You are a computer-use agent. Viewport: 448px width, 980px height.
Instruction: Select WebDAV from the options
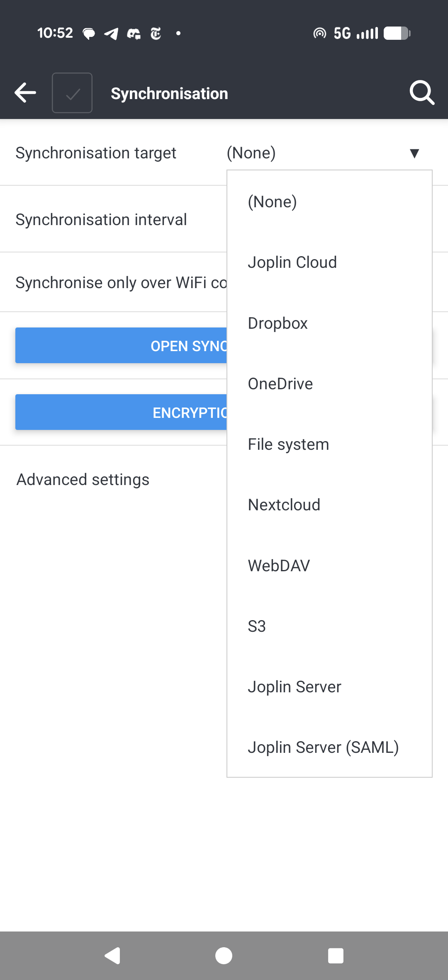[279, 566]
